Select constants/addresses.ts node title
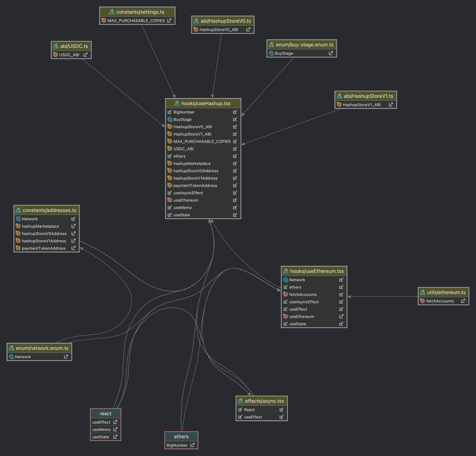Viewport: 476px width, 456px height. (49, 210)
